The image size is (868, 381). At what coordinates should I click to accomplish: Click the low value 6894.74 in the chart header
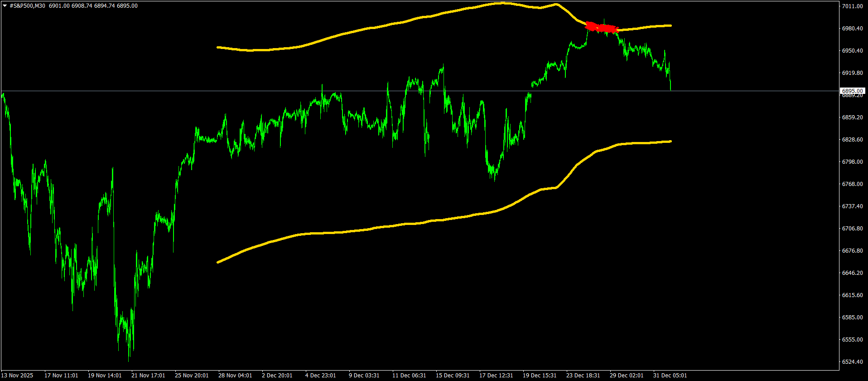(x=105, y=6)
